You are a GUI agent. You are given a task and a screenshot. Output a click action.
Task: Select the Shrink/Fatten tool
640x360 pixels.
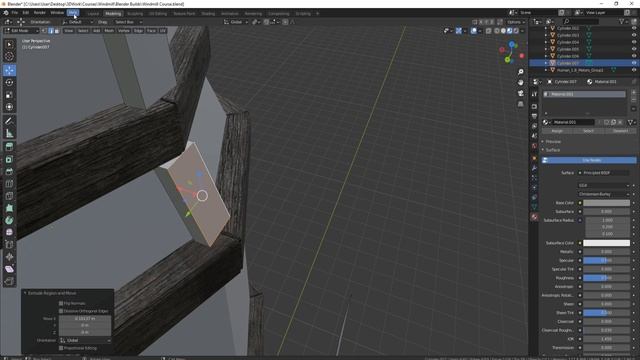coord(9,257)
